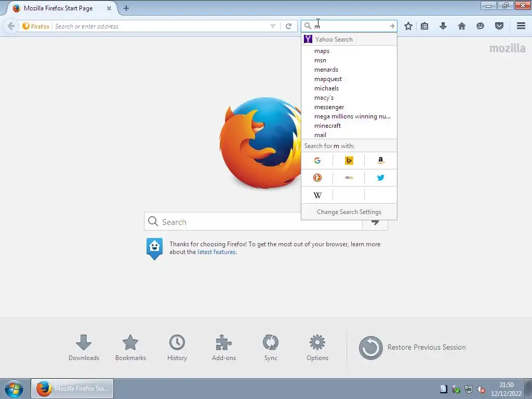Submit the start page search arrow button
This screenshot has height=399, width=532.
pyautogui.click(x=375, y=222)
